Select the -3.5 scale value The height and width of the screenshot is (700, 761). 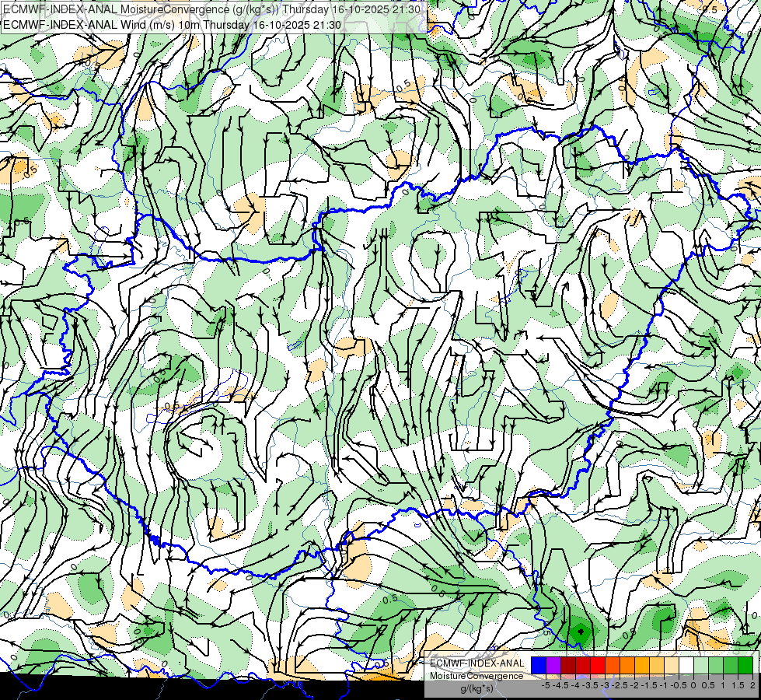(x=591, y=685)
